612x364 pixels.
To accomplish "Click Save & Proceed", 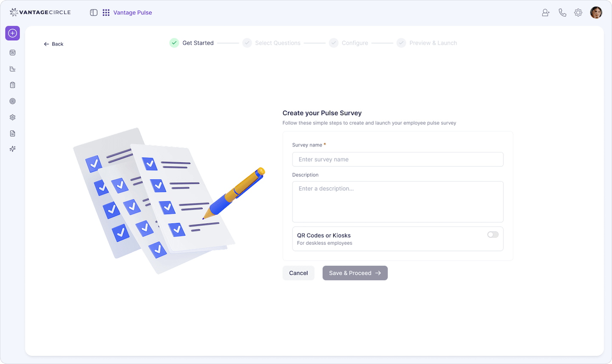I will (x=355, y=273).
